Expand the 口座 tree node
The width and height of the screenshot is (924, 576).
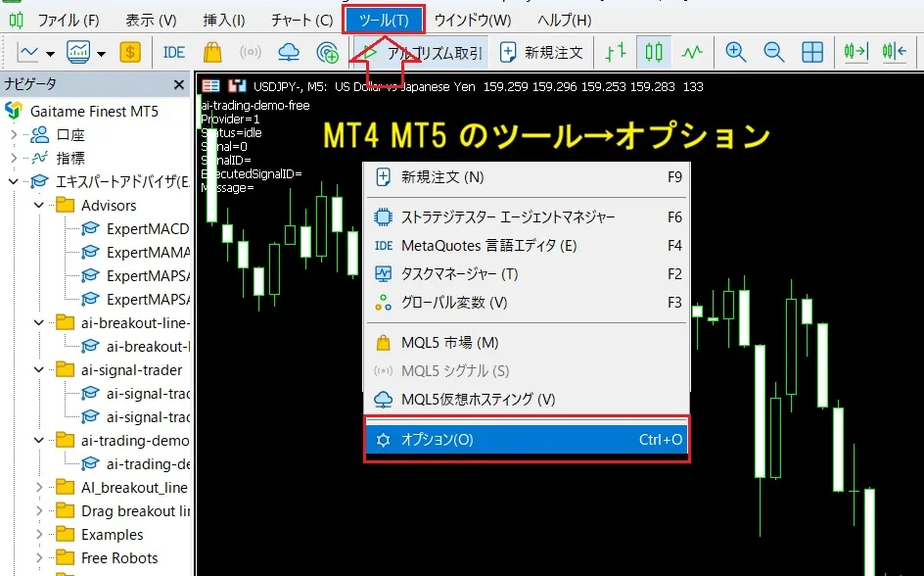[x=14, y=135]
